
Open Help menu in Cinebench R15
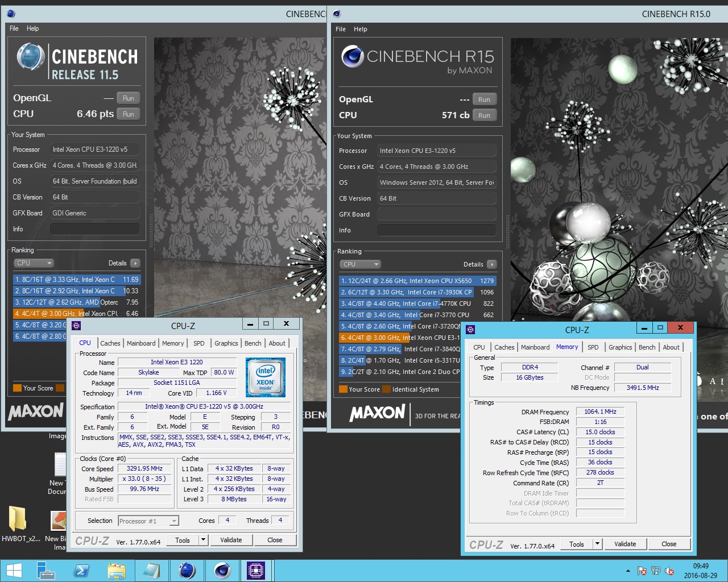pos(361,29)
